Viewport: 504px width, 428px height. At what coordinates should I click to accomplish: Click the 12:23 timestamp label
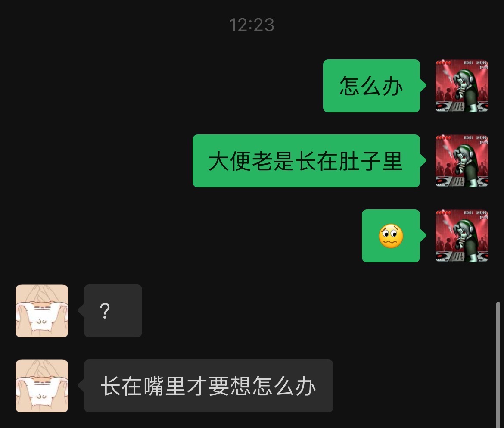tap(252, 25)
